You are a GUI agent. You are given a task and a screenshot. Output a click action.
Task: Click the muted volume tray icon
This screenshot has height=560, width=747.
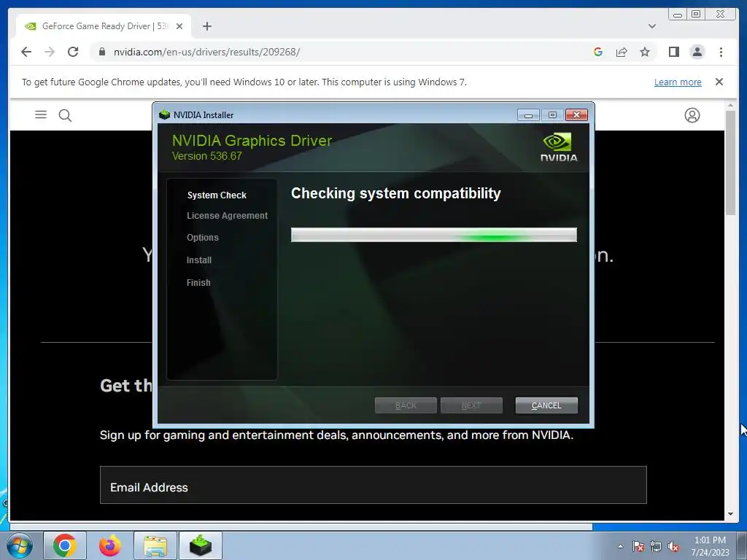[x=673, y=547]
